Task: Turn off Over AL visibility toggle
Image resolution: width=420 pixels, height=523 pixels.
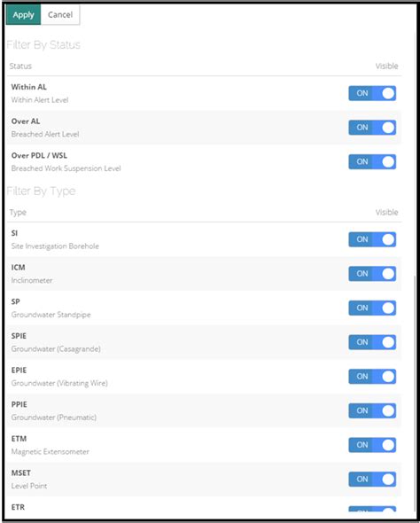Action: tap(372, 128)
